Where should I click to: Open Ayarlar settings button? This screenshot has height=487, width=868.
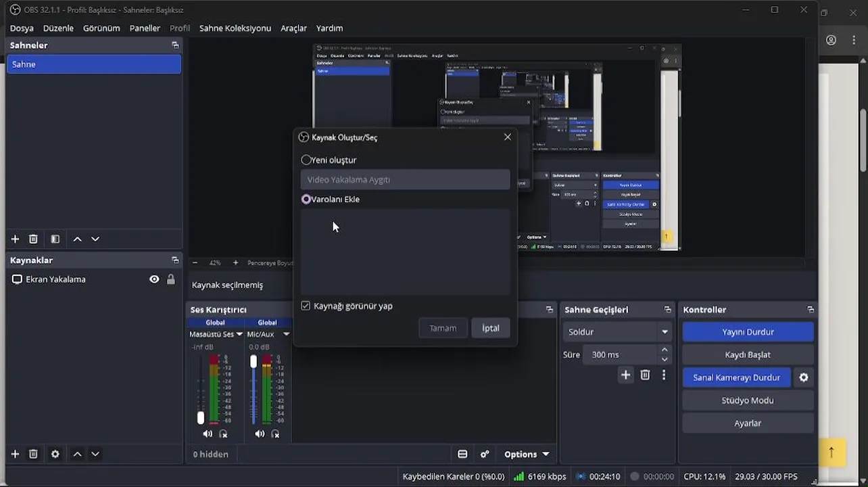pos(748,423)
